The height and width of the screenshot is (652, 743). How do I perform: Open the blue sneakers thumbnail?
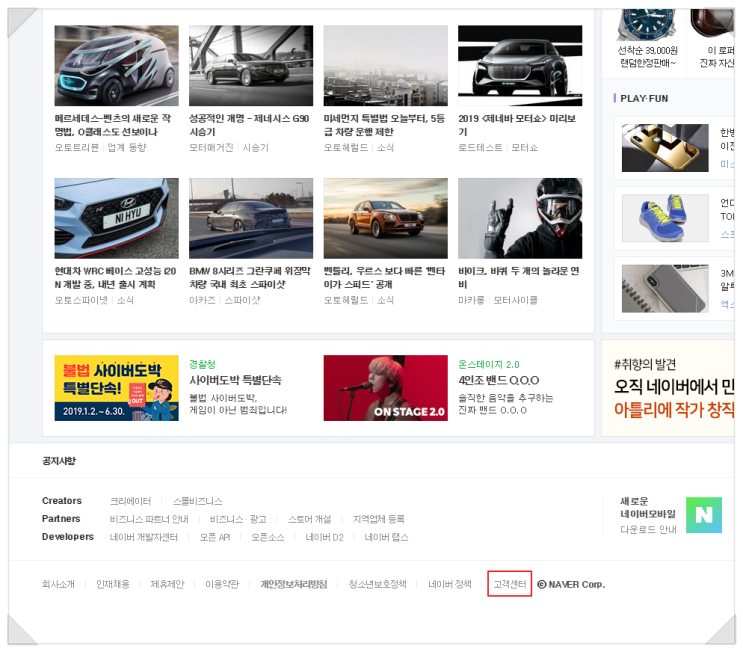(x=665, y=218)
